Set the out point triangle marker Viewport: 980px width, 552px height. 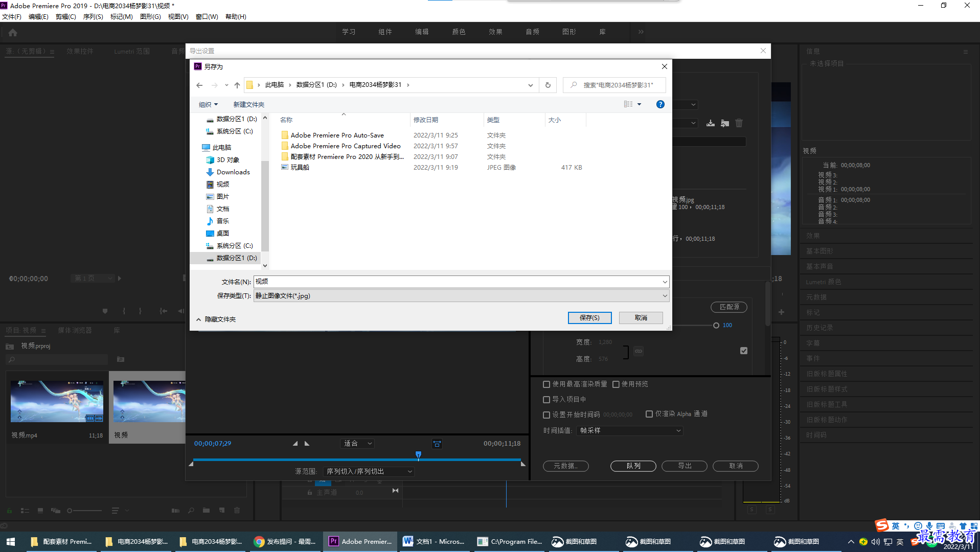tap(307, 444)
